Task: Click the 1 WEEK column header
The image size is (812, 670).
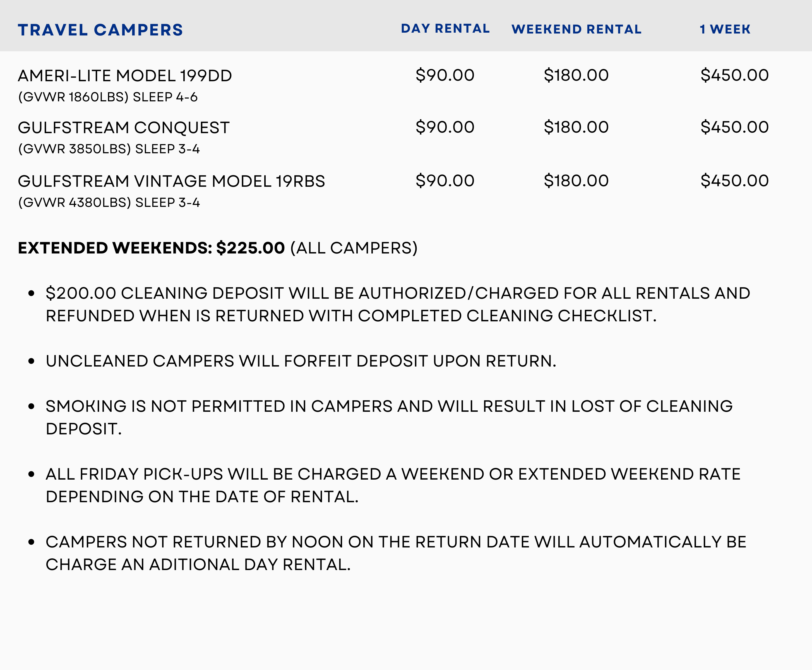Action: click(x=725, y=29)
